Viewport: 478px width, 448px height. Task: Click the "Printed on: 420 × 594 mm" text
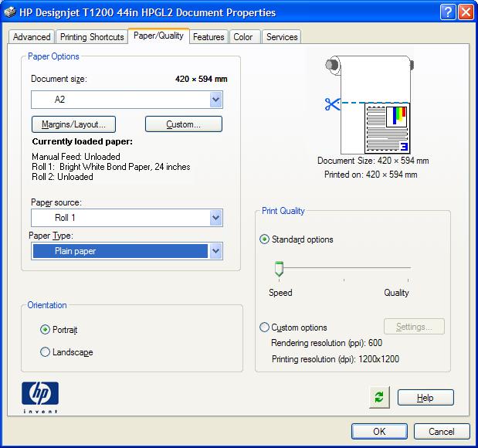[x=371, y=175]
